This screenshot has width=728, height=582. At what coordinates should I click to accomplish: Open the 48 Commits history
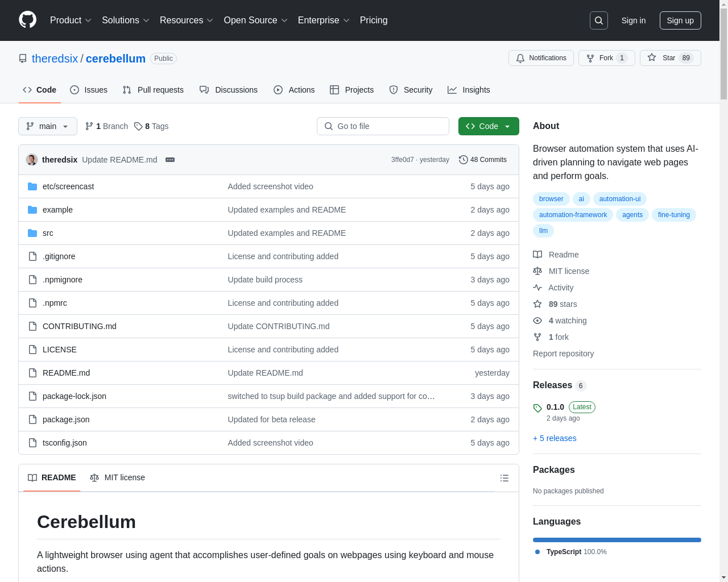(x=483, y=160)
